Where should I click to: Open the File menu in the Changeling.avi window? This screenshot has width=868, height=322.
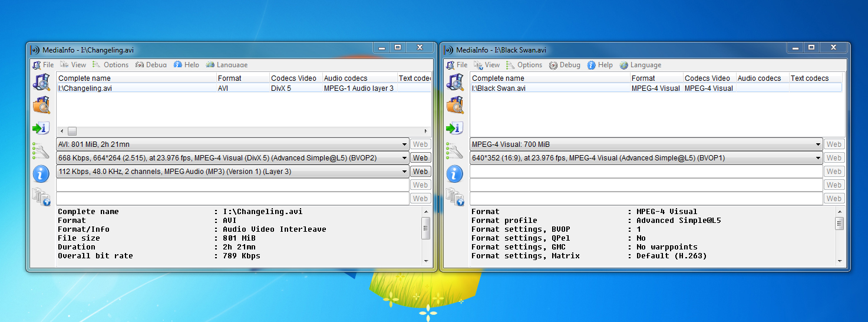[x=43, y=65]
